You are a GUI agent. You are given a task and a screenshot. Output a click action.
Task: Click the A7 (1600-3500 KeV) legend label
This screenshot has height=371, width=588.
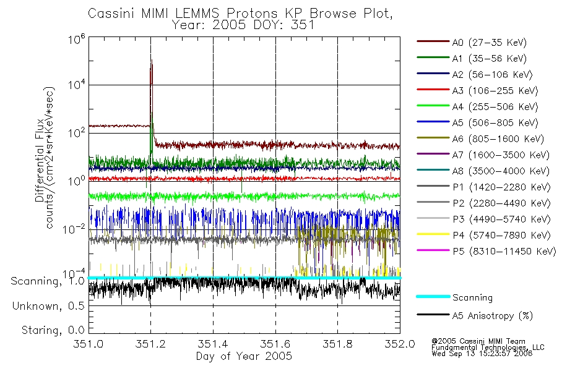pyautogui.click(x=501, y=156)
